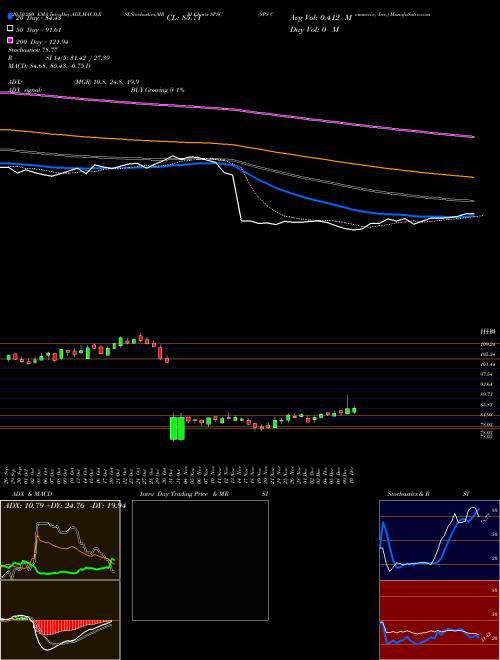Click the 101.44 price axis label
The height and width of the screenshot is (660, 500).
[x=487, y=364]
